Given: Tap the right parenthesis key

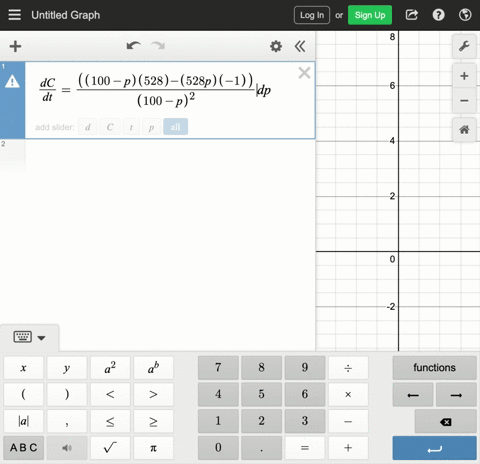Looking at the screenshot, I should (67, 394).
